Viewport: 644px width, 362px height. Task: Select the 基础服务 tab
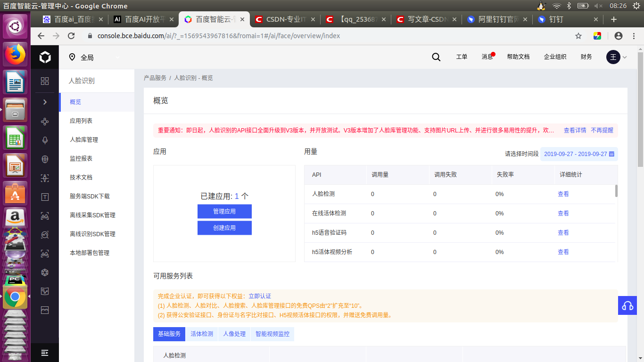(169, 334)
